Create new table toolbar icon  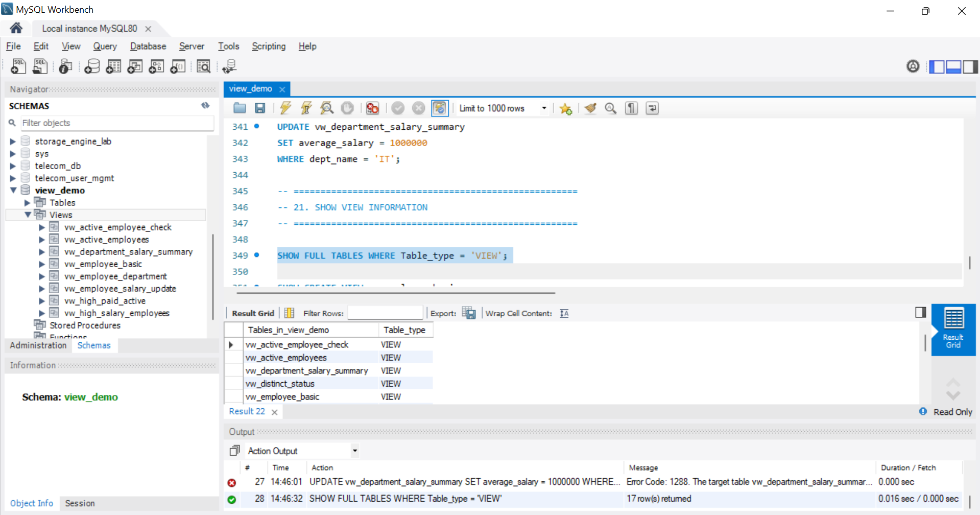click(x=113, y=66)
